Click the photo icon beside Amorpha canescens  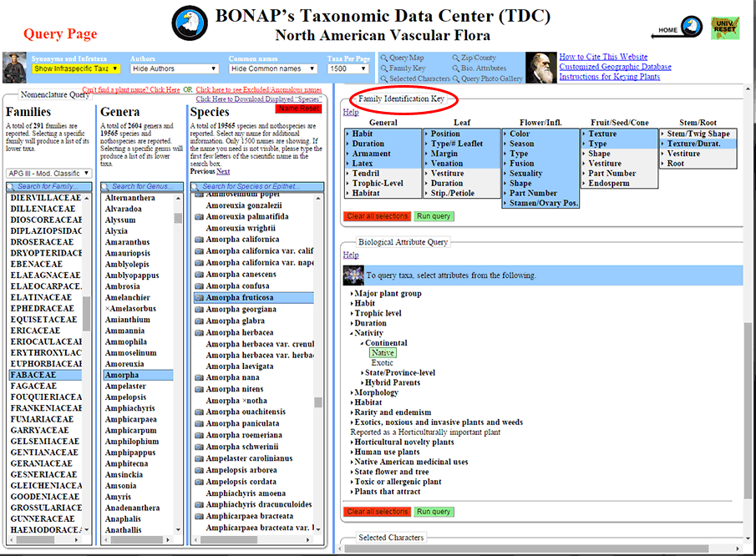pyautogui.click(x=199, y=275)
